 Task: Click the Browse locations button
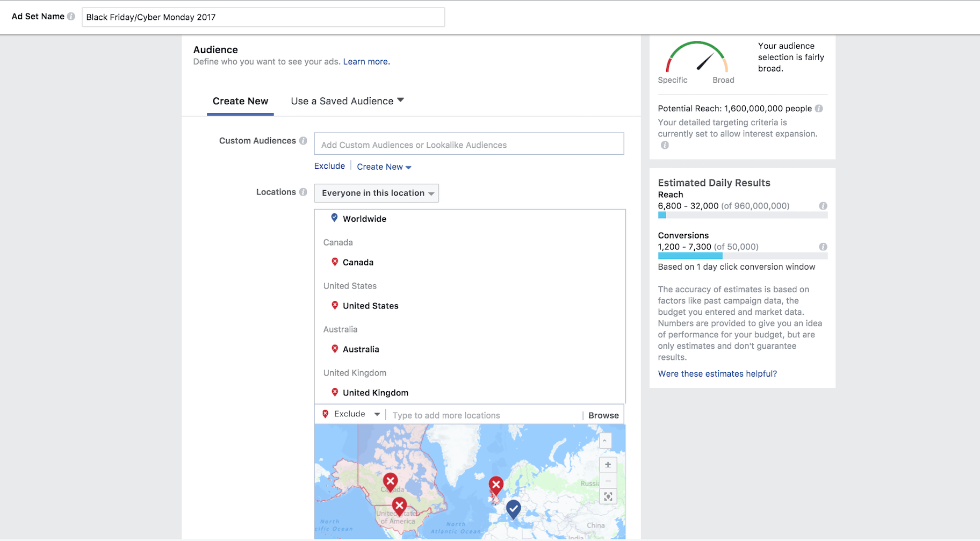click(603, 415)
